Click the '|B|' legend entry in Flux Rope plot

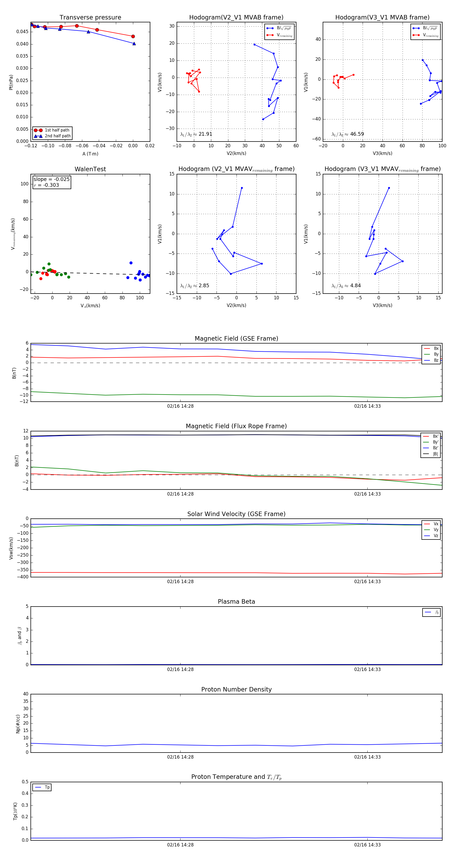[x=431, y=454]
